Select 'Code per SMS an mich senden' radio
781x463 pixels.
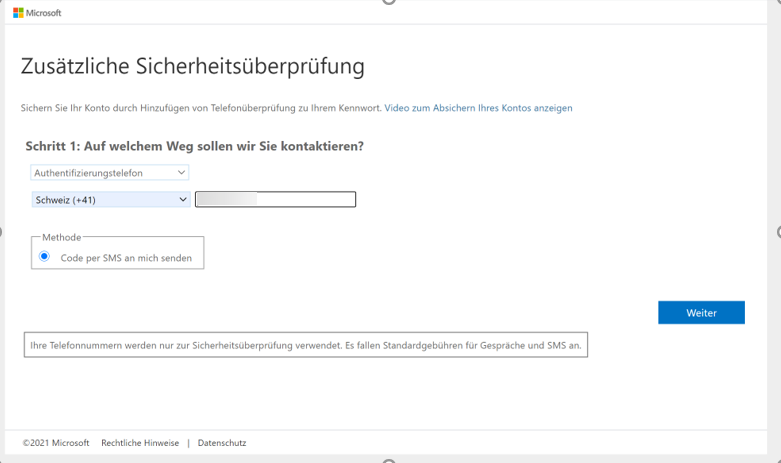[44, 257]
